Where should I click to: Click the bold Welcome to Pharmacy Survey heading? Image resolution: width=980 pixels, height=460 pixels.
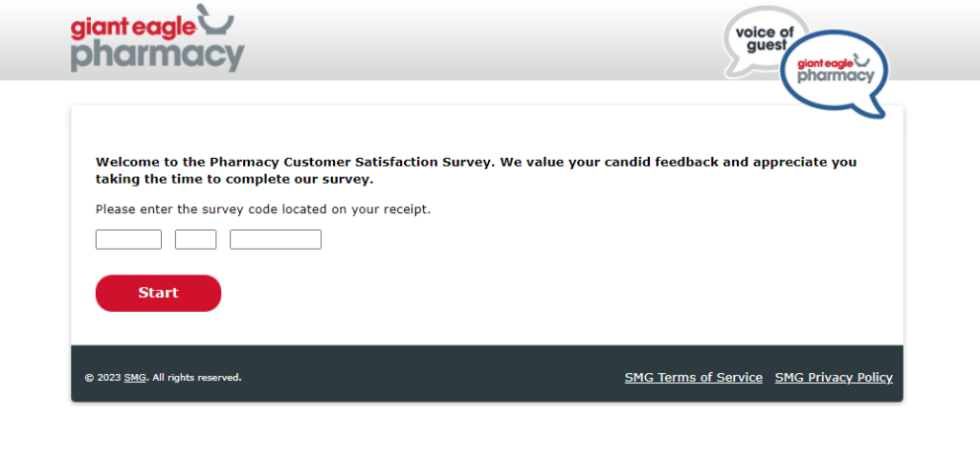click(477, 170)
